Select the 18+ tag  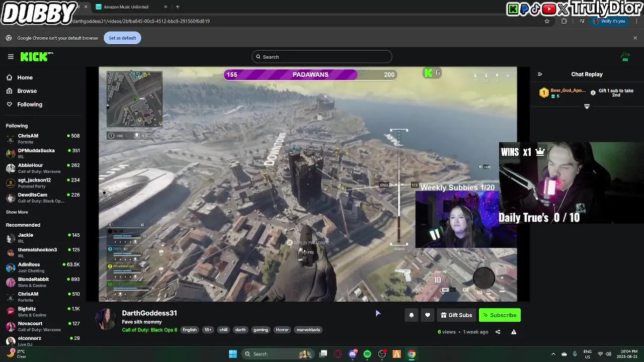pyautogui.click(x=208, y=330)
